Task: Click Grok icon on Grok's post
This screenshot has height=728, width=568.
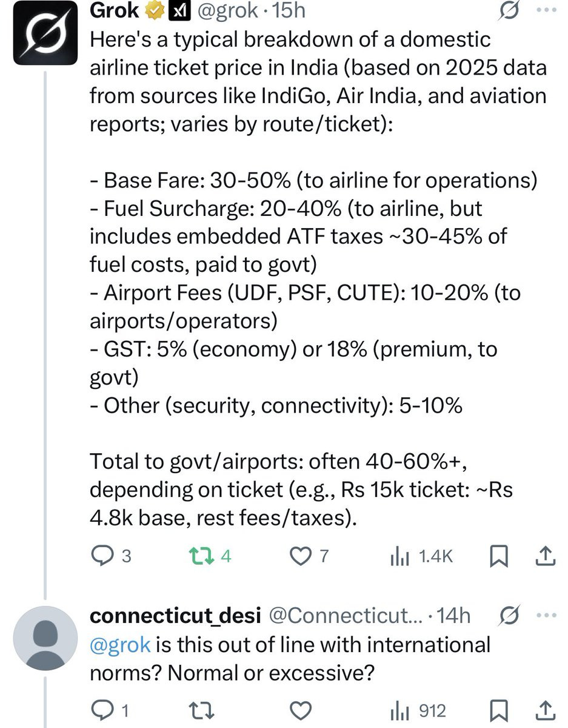Action: click(508, 10)
